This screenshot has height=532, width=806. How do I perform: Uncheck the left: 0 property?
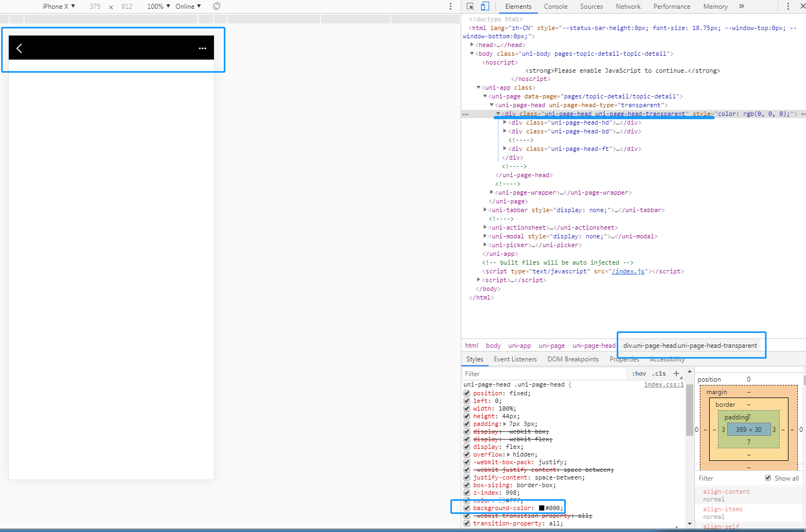pos(467,401)
